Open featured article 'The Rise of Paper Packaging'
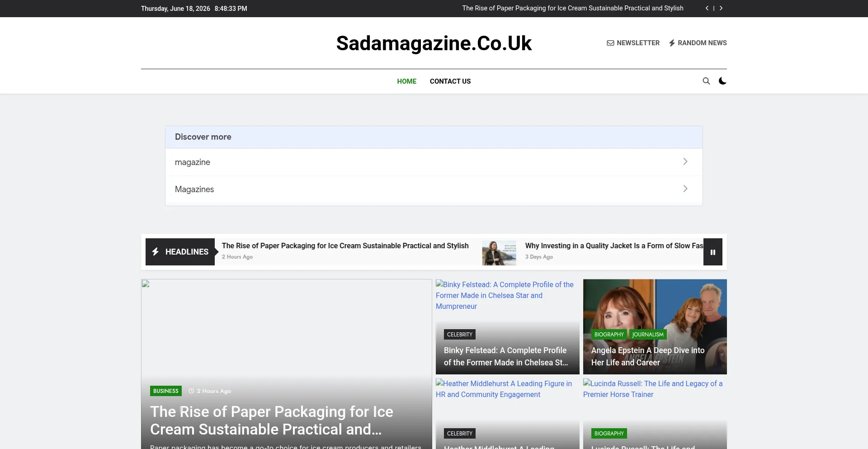The width and height of the screenshot is (868, 449). tap(271, 421)
